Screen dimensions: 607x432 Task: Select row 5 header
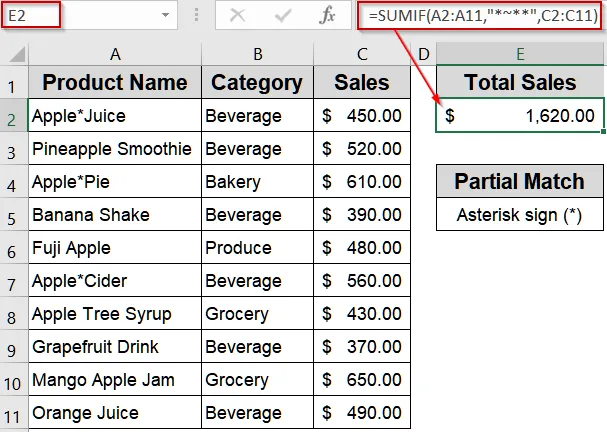[12, 214]
